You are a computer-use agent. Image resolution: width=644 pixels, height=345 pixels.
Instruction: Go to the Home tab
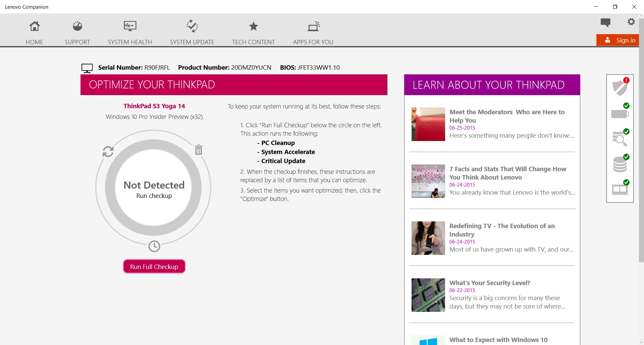[x=34, y=32]
